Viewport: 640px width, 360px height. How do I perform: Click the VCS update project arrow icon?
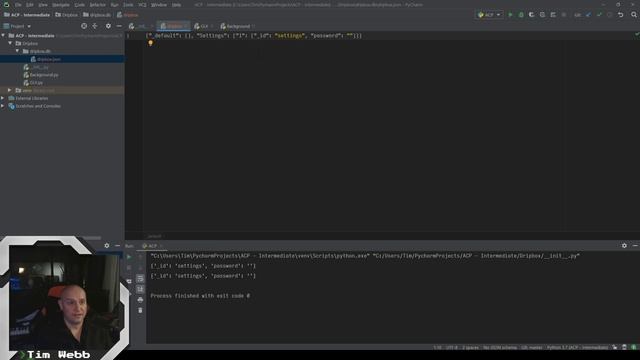588,15
